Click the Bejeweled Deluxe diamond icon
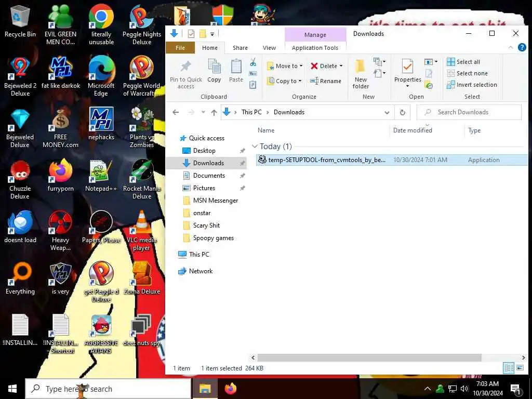 20,128
